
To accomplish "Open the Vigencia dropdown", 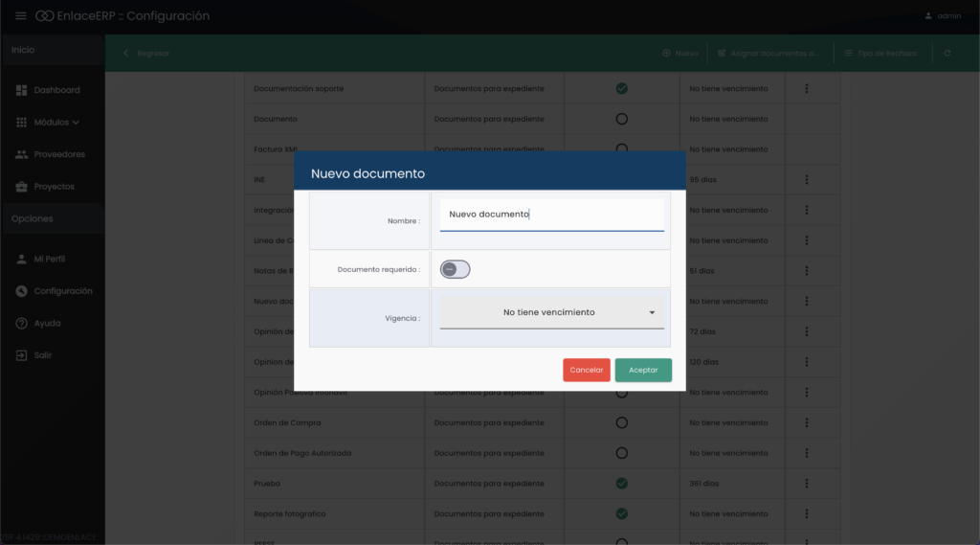I will (551, 312).
